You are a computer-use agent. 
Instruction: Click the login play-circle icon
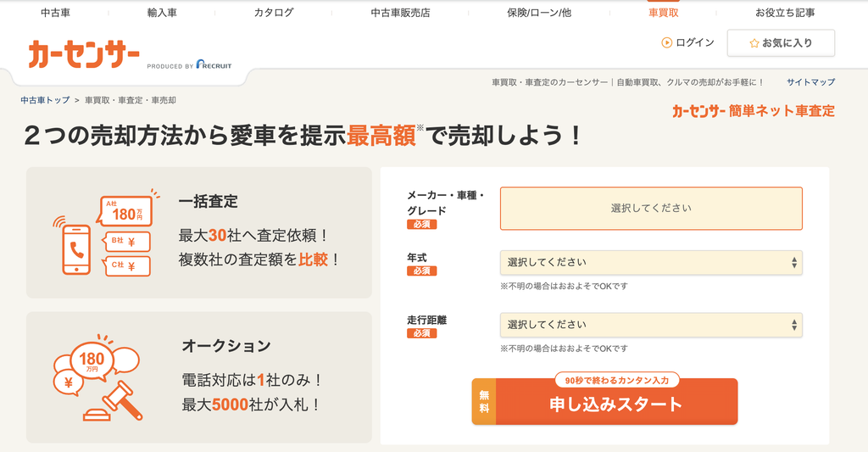click(666, 42)
